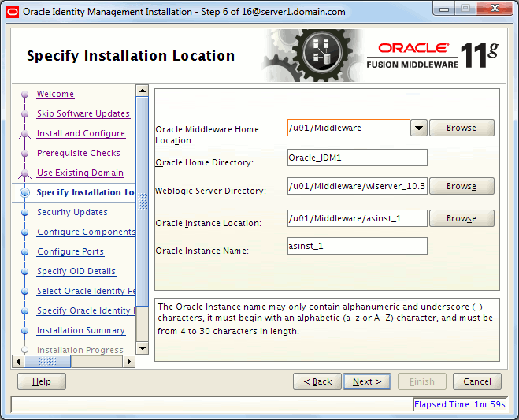This screenshot has height=420, width=519.
Task: Select the Specify Installation Location step
Action: [86, 192]
